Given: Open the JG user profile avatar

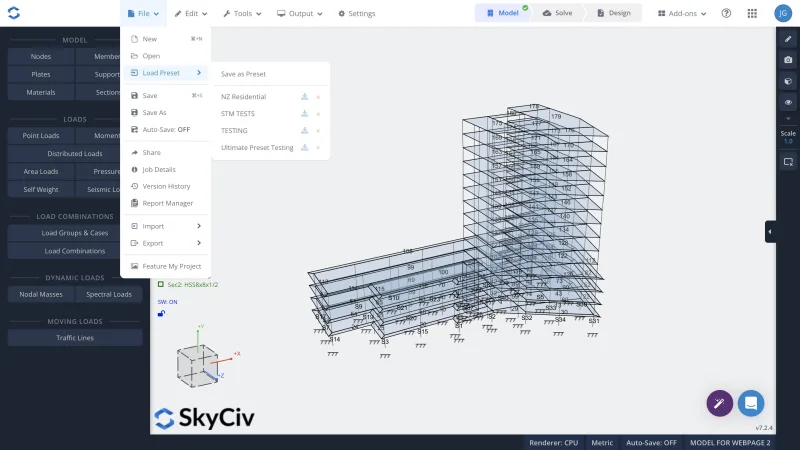Looking at the screenshot, I should click(x=783, y=13).
